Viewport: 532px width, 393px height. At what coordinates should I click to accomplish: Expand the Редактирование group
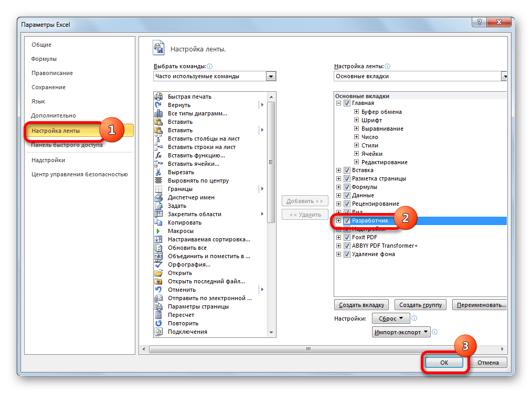click(x=356, y=162)
